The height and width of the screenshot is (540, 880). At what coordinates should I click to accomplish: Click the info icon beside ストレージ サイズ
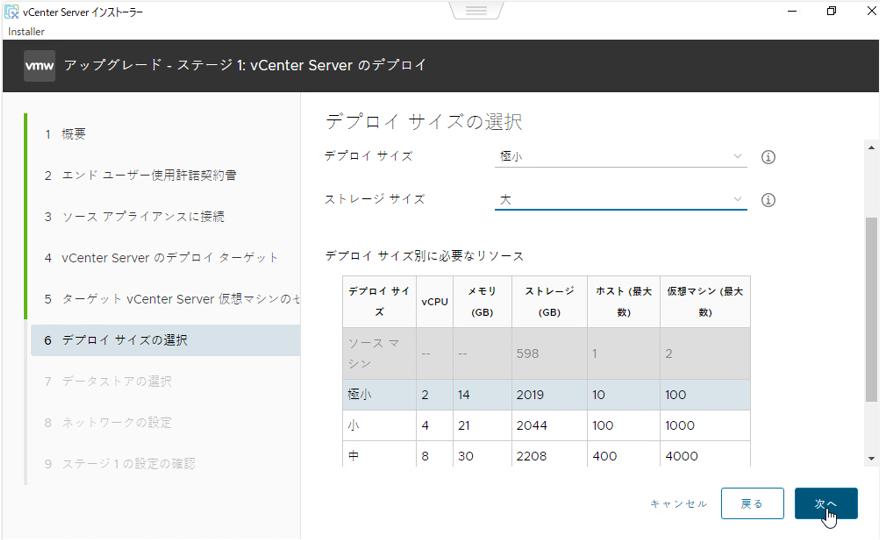click(768, 200)
